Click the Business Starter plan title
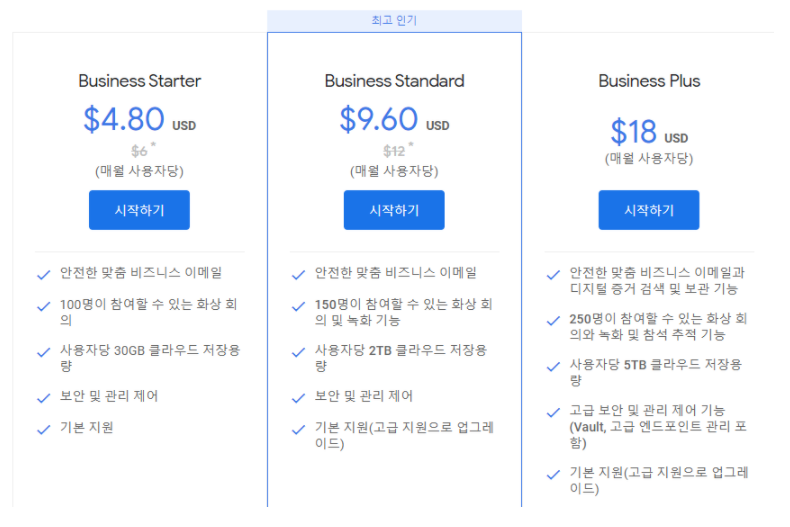790x527 pixels. 140,81
